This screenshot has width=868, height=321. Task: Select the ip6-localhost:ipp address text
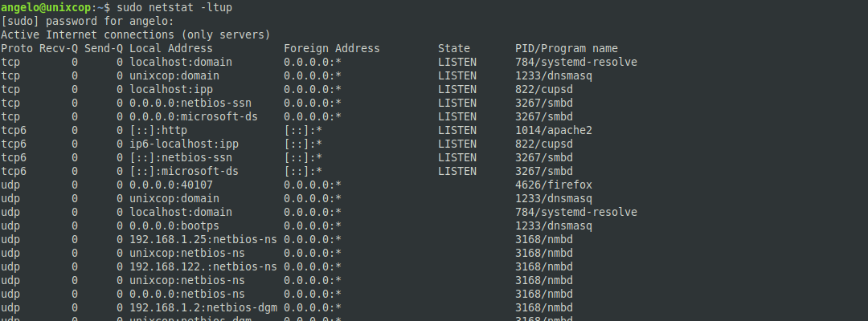184,144
